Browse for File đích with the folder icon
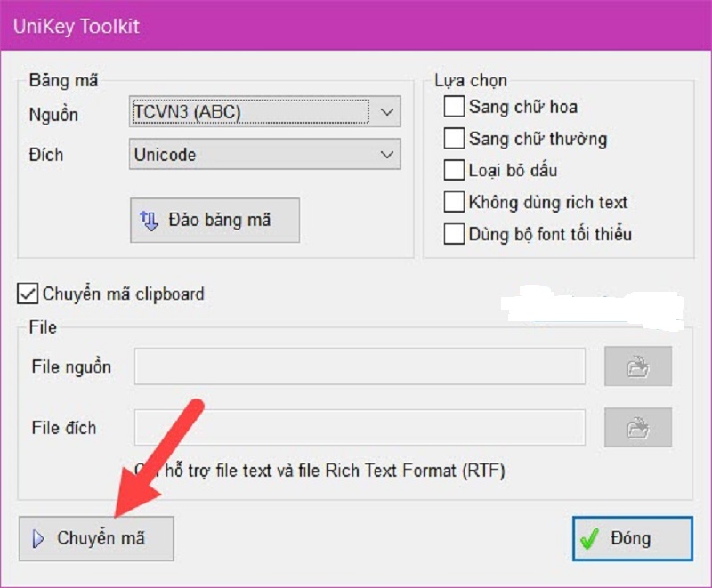This screenshot has height=588, width=712. pos(637,427)
